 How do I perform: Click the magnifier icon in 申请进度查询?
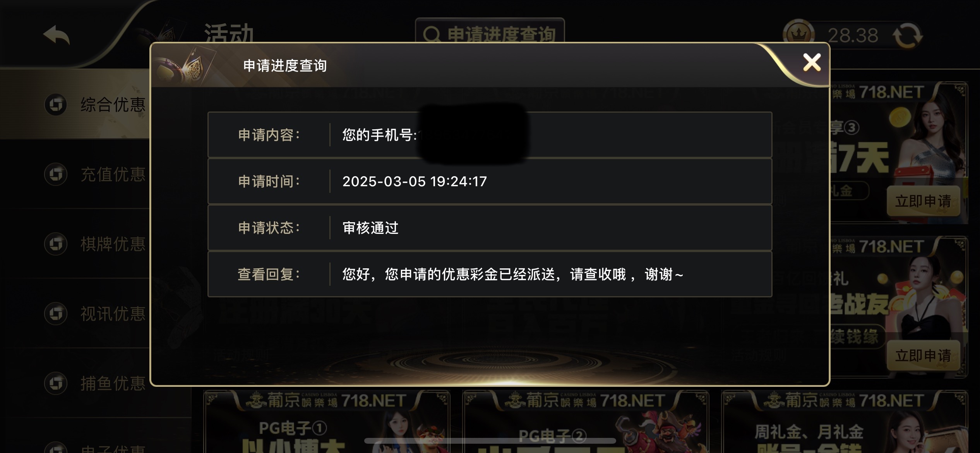click(432, 35)
